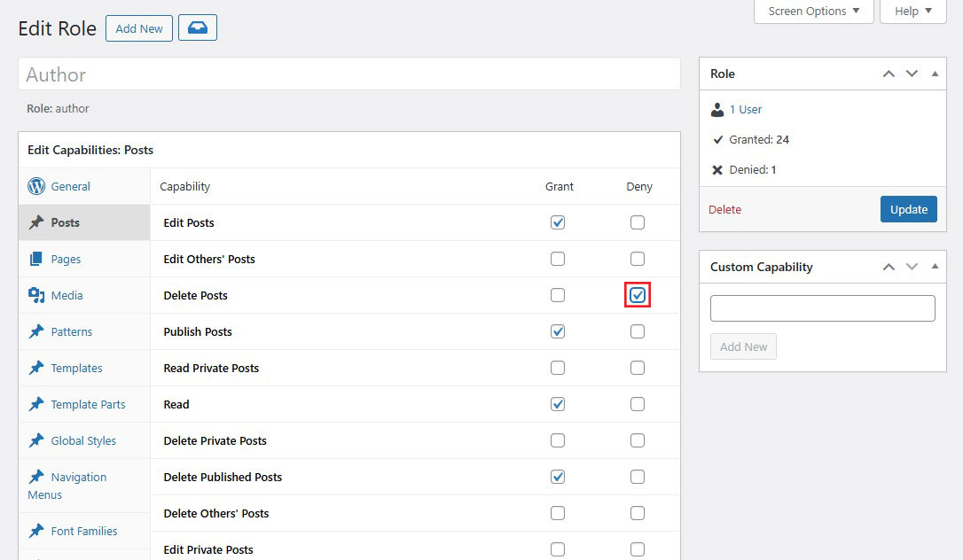Image resolution: width=963 pixels, height=560 pixels.
Task: Open the Template Parts tab
Action: point(84,403)
